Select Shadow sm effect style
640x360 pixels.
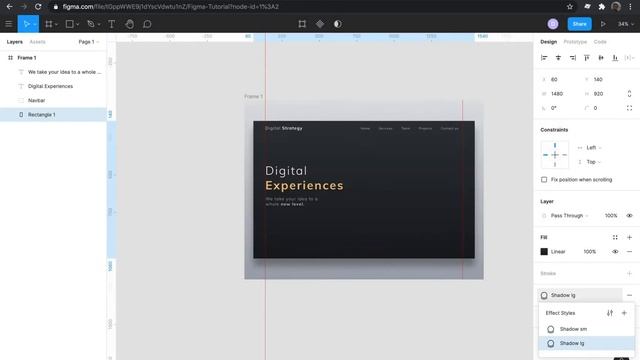pos(587,329)
